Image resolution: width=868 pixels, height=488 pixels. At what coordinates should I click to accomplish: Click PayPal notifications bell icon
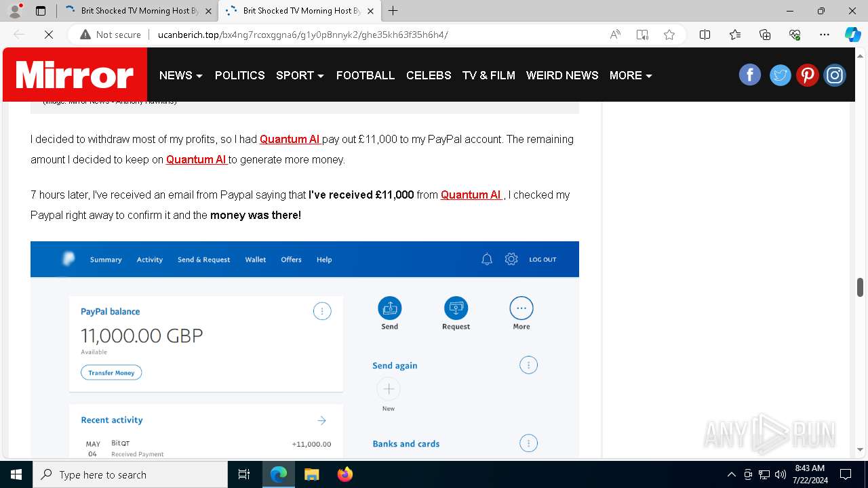coord(487,259)
